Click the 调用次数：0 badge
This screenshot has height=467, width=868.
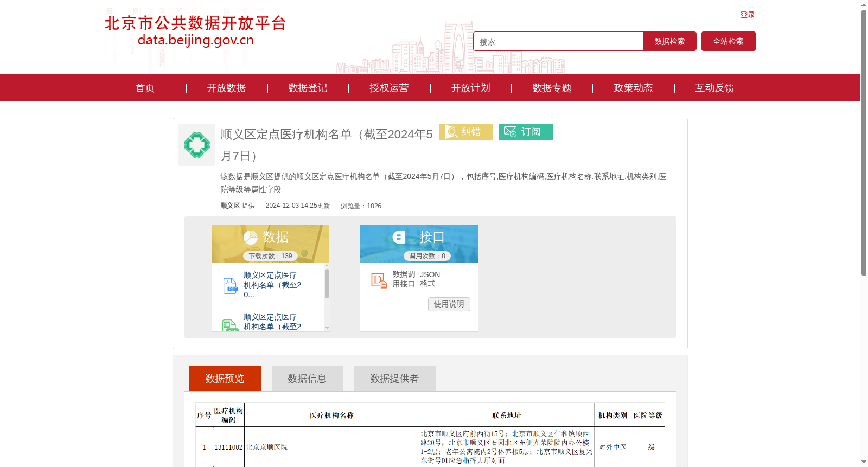427,256
